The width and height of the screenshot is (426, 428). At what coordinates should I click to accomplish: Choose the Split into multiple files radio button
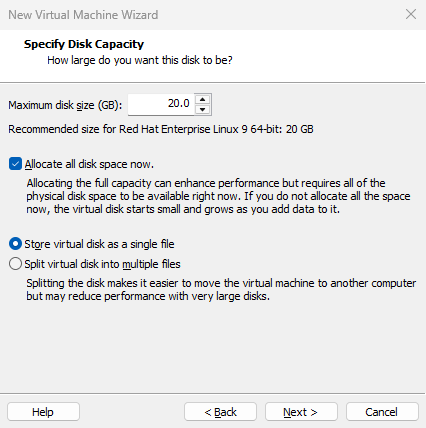(15, 264)
